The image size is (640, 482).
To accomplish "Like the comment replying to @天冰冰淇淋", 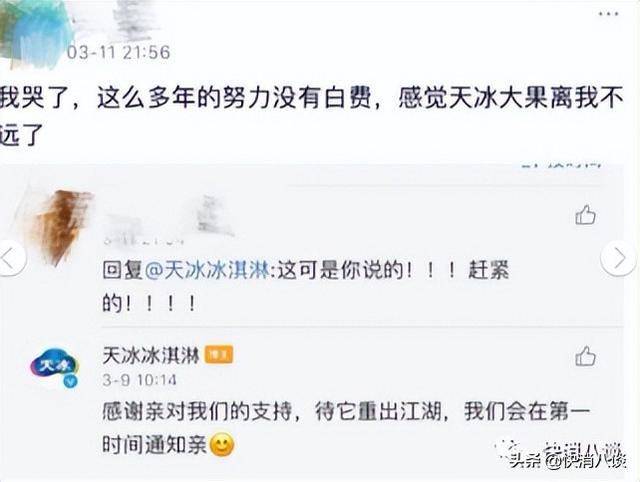I will (586, 215).
